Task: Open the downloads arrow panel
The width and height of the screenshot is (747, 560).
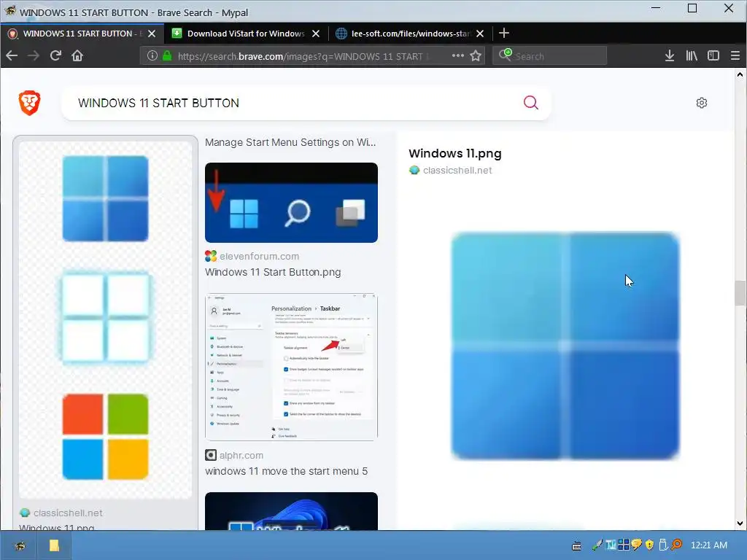Action: [x=670, y=55]
